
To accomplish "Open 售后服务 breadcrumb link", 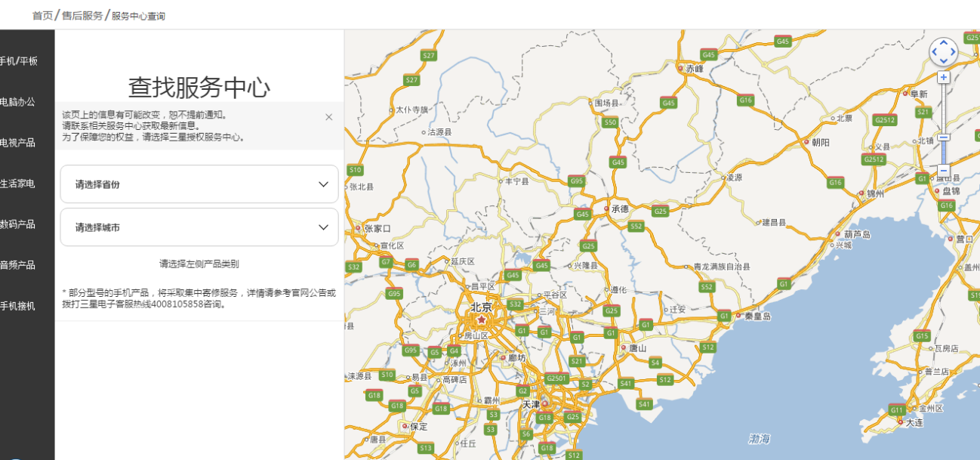I will click(82, 16).
